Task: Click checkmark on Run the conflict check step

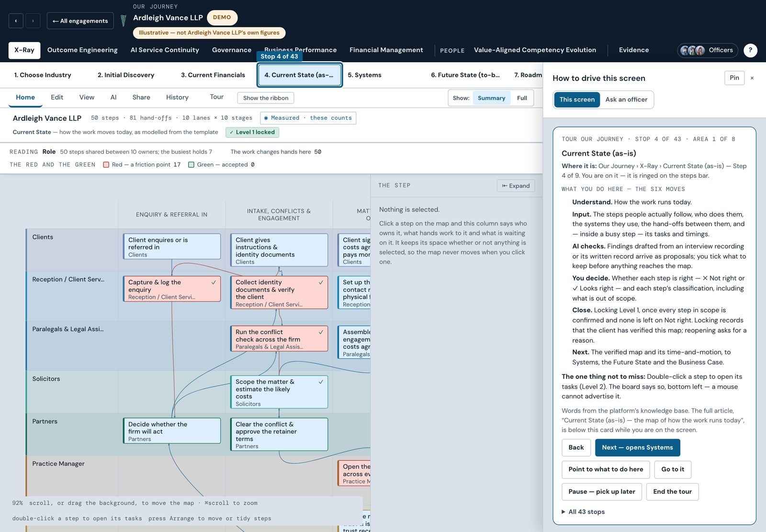Action: pyautogui.click(x=321, y=332)
